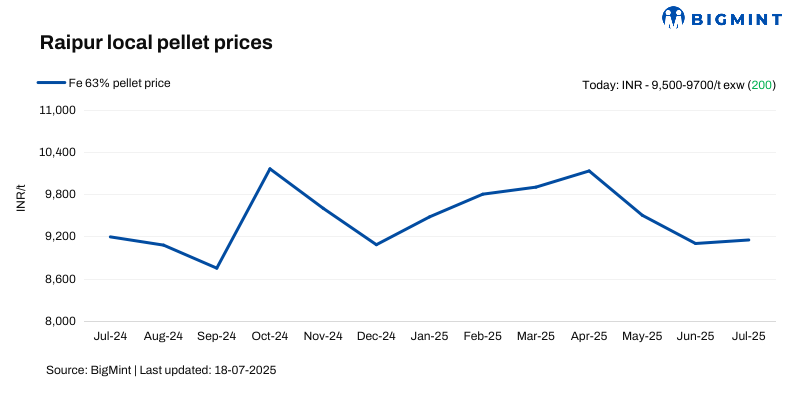Click the blue legend line swatch

[51, 83]
